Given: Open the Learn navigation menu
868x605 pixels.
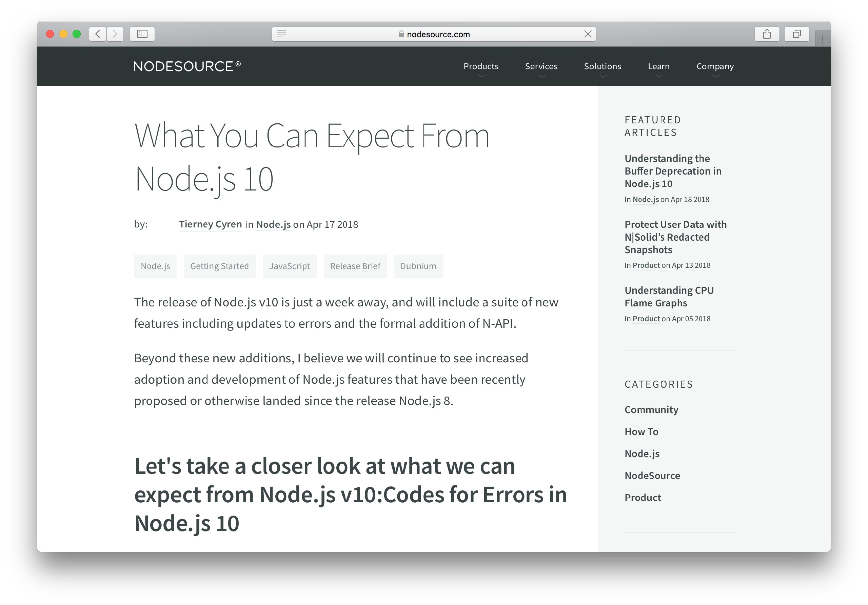Looking at the screenshot, I should click(658, 66).
